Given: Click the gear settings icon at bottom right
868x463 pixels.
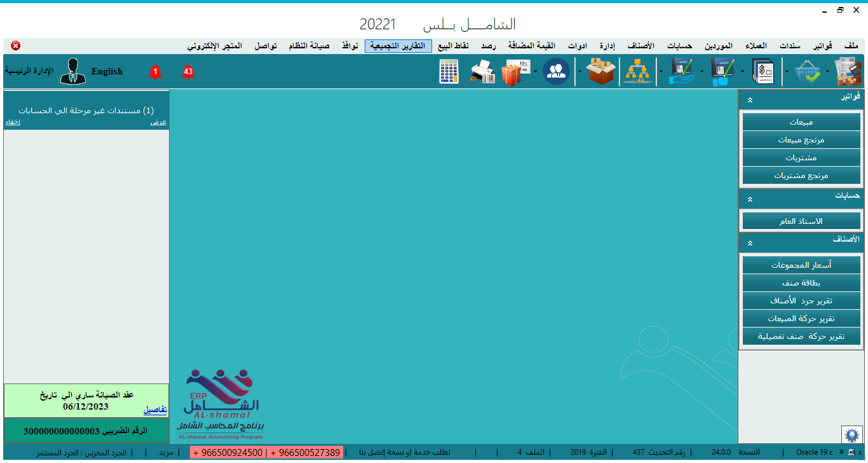Looking at the screenshot, I should pyautogui.click(x=851, y=434).
